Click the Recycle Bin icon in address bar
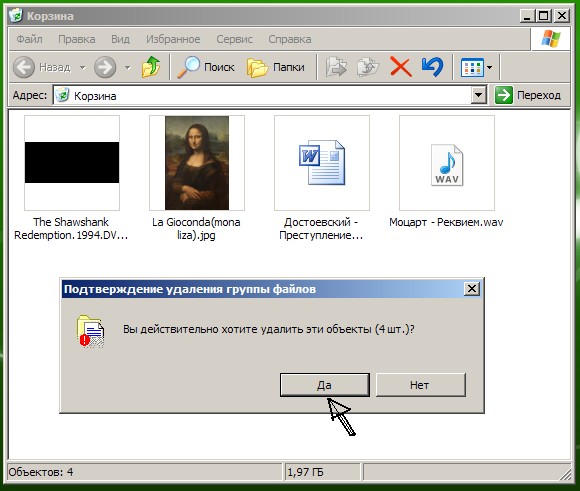 [x=62, y=95]
